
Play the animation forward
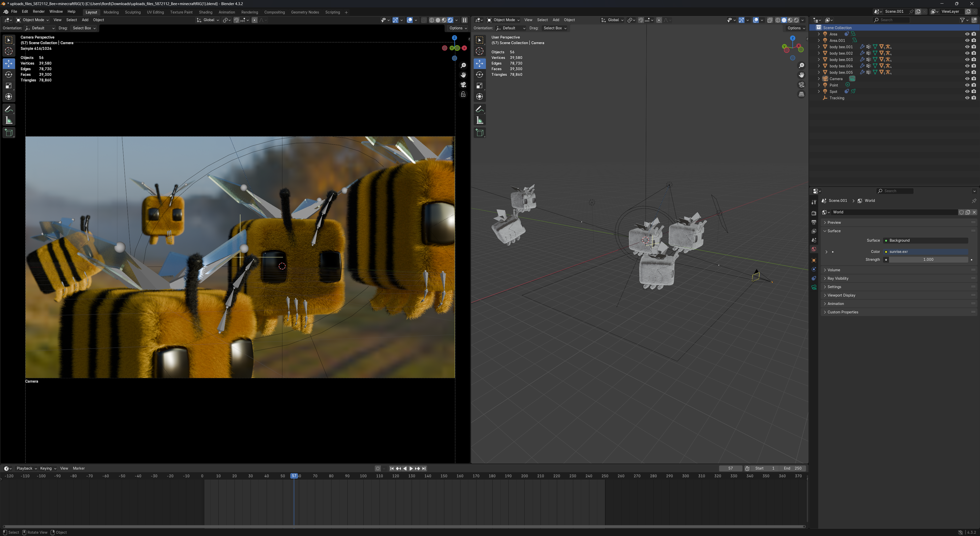pos(411,469)
